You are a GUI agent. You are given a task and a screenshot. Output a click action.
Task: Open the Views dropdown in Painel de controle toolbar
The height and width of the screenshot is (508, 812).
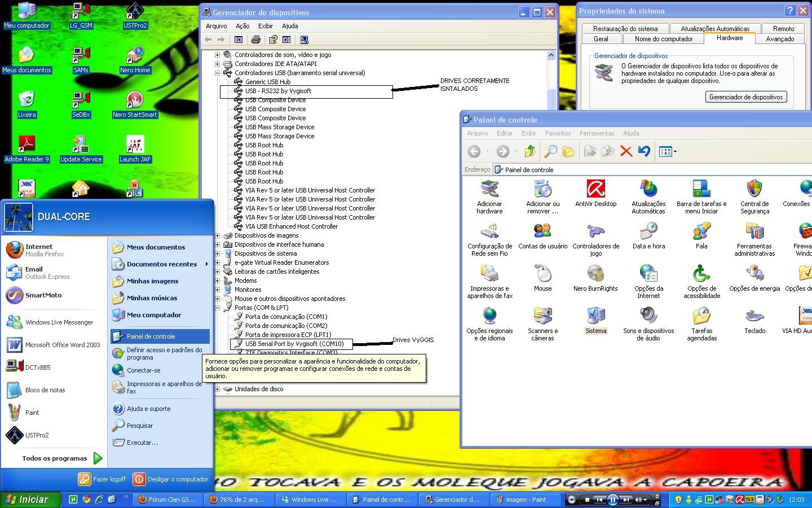[668, 151]
